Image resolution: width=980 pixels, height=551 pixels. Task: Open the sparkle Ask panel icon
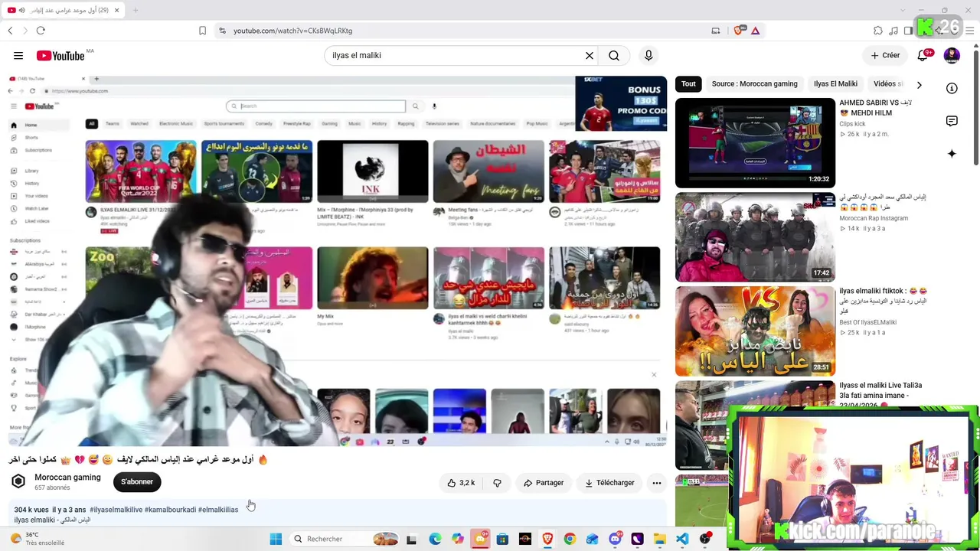pos(952,154)
